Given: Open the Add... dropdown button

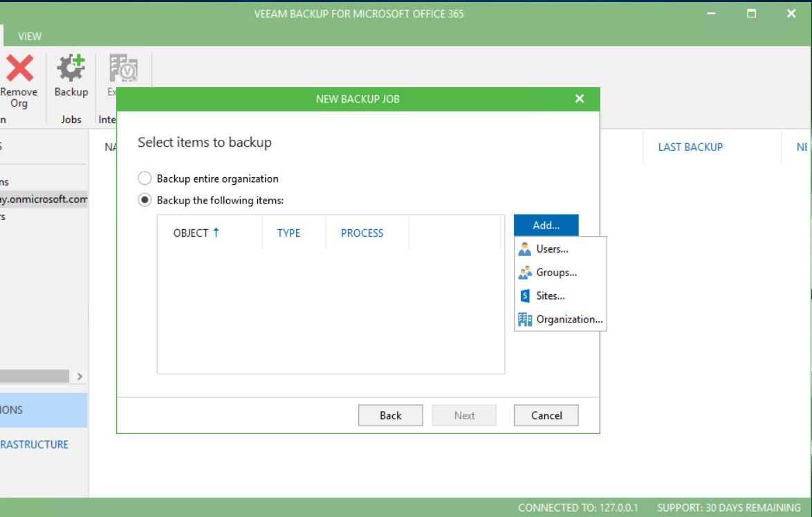Looking at the screenshot, I should point(546,226).
